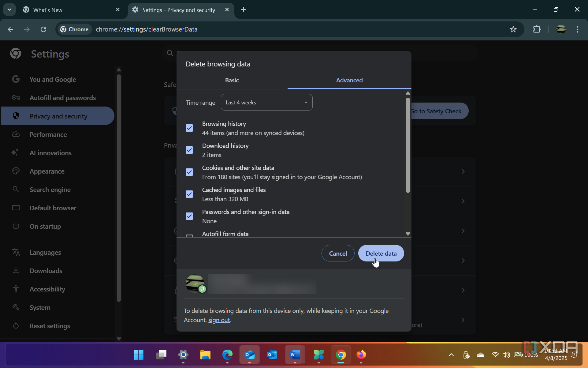Open a new tab with the plus button
588x368 pixels.
(244, 9)
